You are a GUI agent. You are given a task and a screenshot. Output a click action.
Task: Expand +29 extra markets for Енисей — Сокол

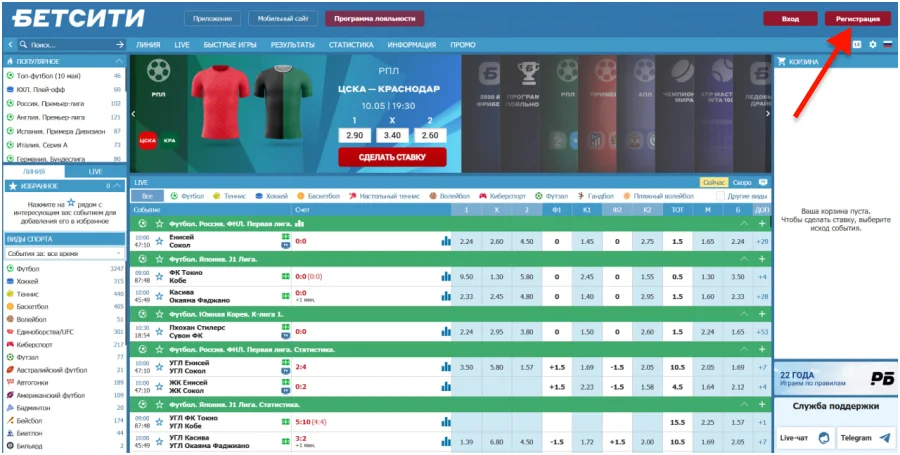(762, 242)
